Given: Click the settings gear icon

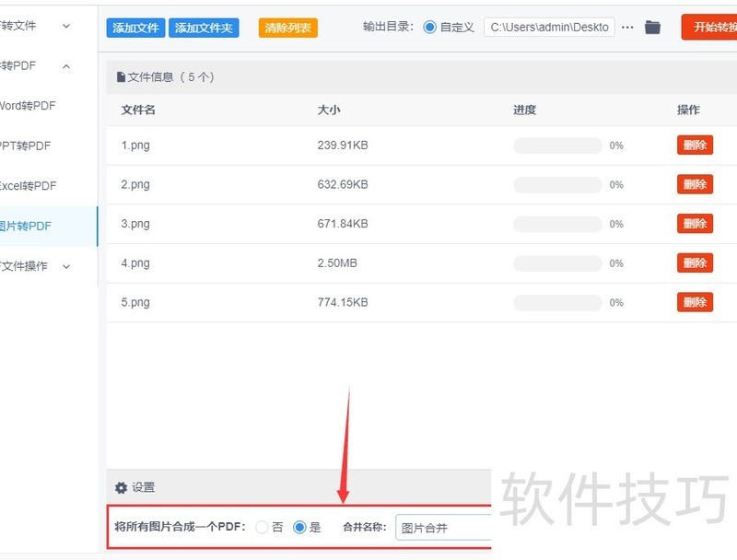Looking at the screenshot, I should 121,487.
